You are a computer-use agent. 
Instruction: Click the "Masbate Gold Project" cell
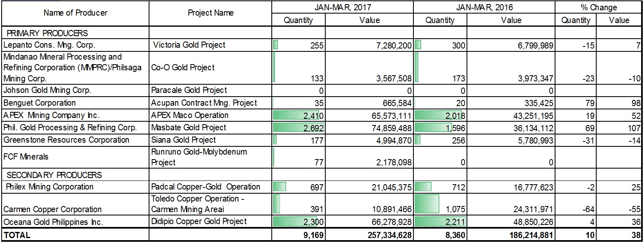coord(210,127)
